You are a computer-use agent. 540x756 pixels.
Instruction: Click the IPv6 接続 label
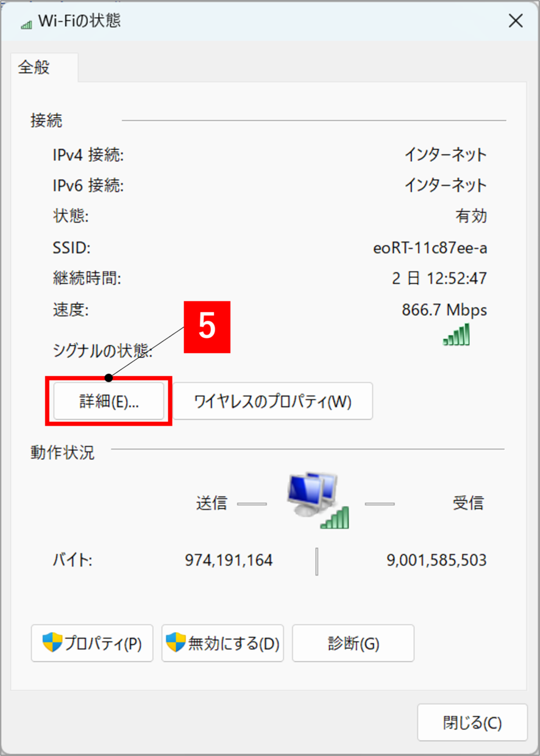coord(88,185)
